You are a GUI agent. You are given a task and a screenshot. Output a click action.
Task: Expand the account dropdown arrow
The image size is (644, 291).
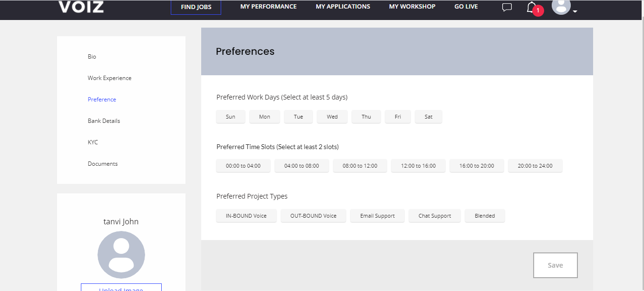[575, 11]
